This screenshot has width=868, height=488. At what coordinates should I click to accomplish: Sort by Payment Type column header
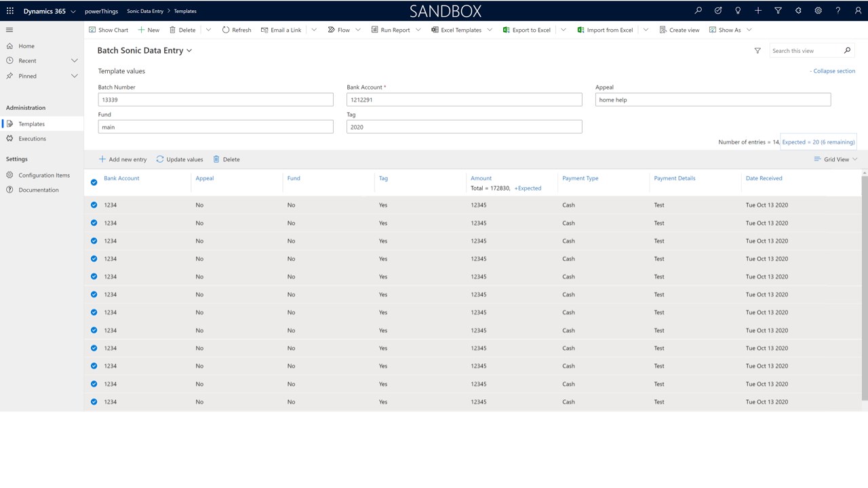[580, 178]
